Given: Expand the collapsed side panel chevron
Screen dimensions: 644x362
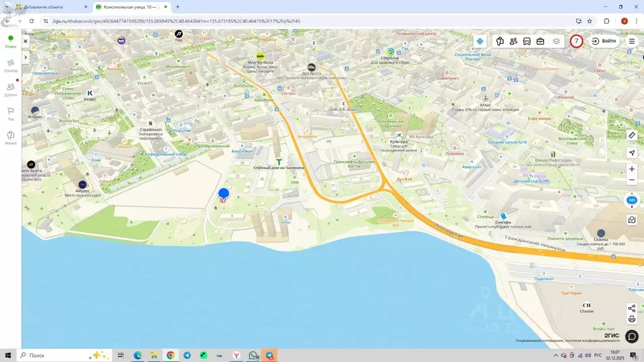Looking at the screenshot, I should [26, 57].
